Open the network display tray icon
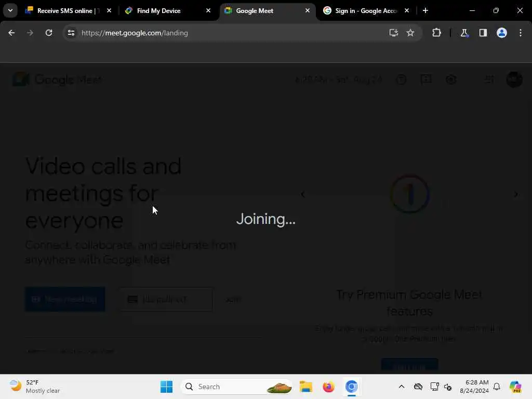 coord(435,387)
